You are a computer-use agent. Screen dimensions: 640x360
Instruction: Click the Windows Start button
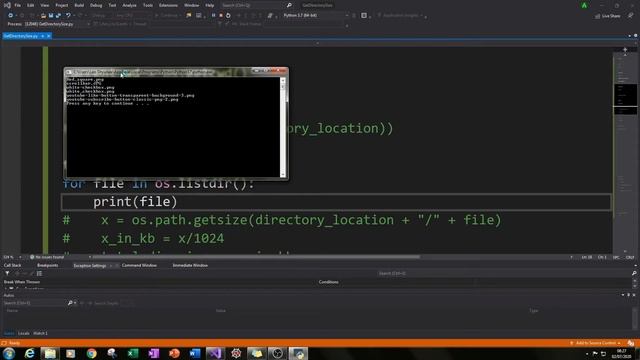click(x=9, y=353)
